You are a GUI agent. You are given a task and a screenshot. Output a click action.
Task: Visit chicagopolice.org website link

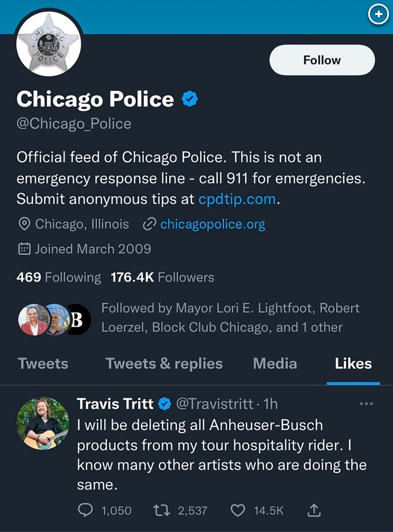tap(213, 224)
